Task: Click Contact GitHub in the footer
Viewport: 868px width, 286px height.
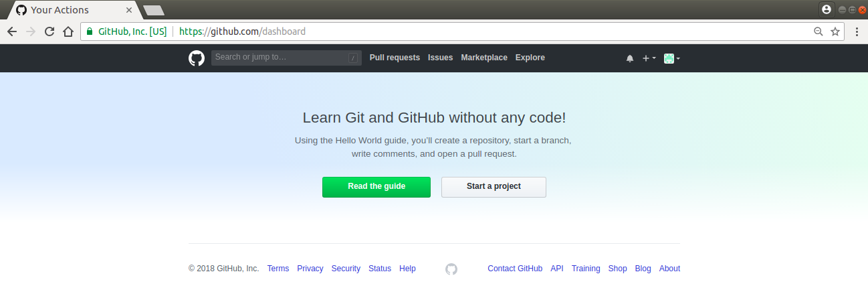Action: [515, 269]
